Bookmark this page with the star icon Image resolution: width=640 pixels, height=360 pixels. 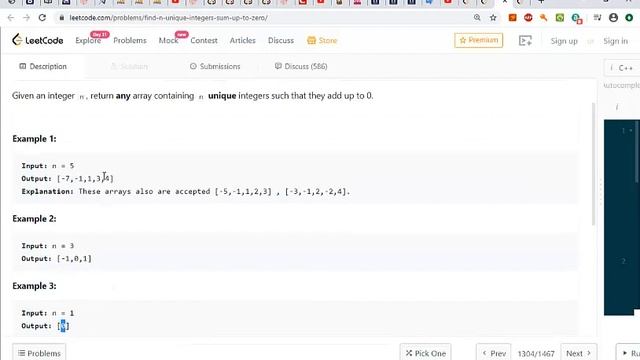coord(493,18)
